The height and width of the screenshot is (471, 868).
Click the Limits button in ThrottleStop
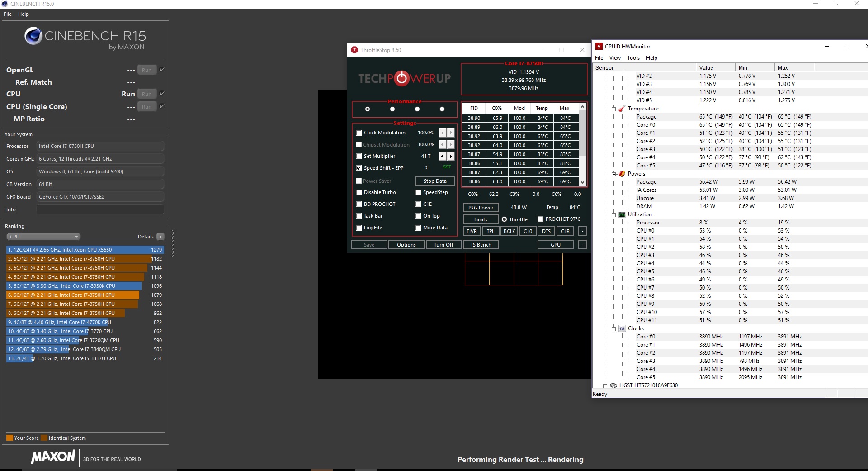(481, 219)
